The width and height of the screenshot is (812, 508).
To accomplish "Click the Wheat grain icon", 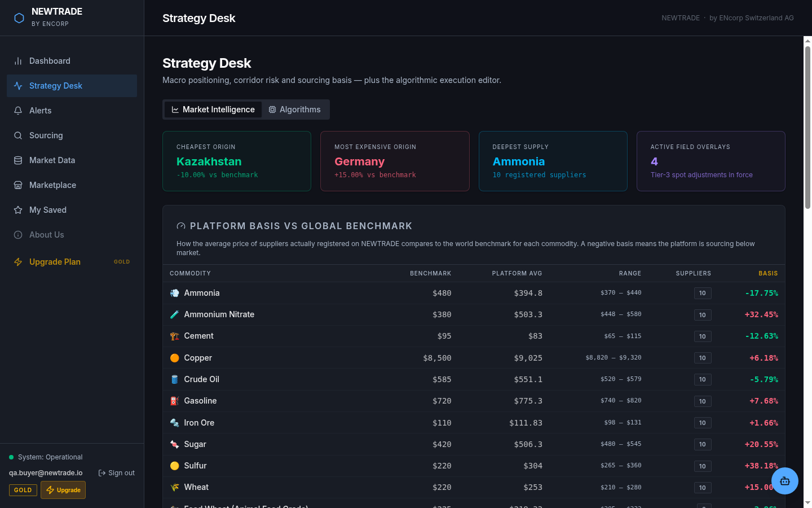I will click(x=175, y=487).
